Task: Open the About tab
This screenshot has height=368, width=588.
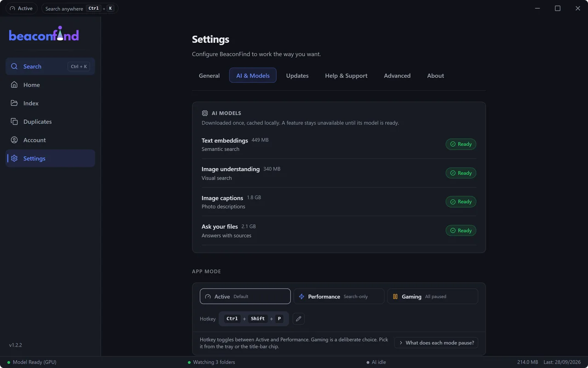Action: (435, 75)
